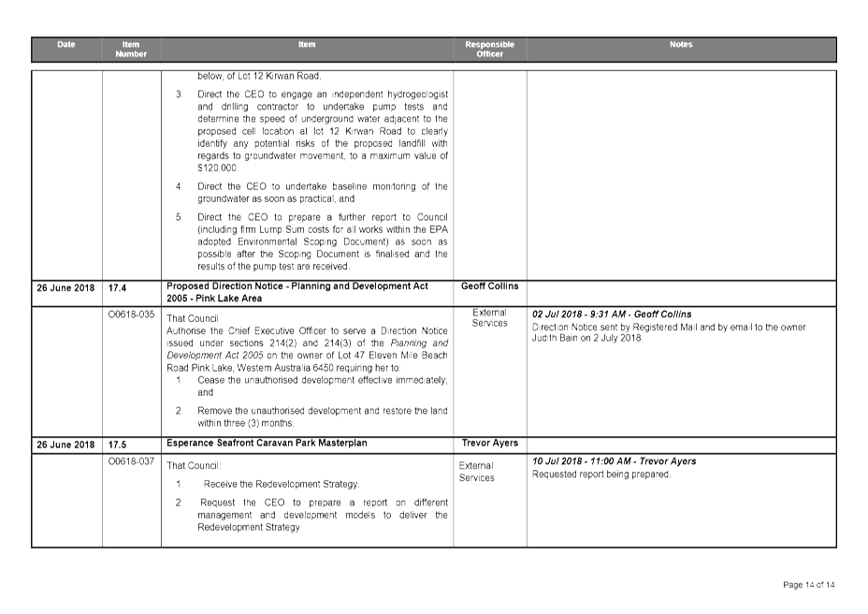868x614 pixels.
Task: Click the "$120,000" value text
Action: click(218, 168)
